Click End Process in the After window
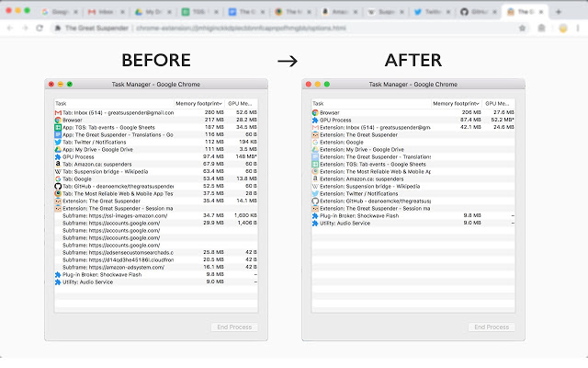The width and height of the screenshot is (588, 368). [x=492, y=328]
